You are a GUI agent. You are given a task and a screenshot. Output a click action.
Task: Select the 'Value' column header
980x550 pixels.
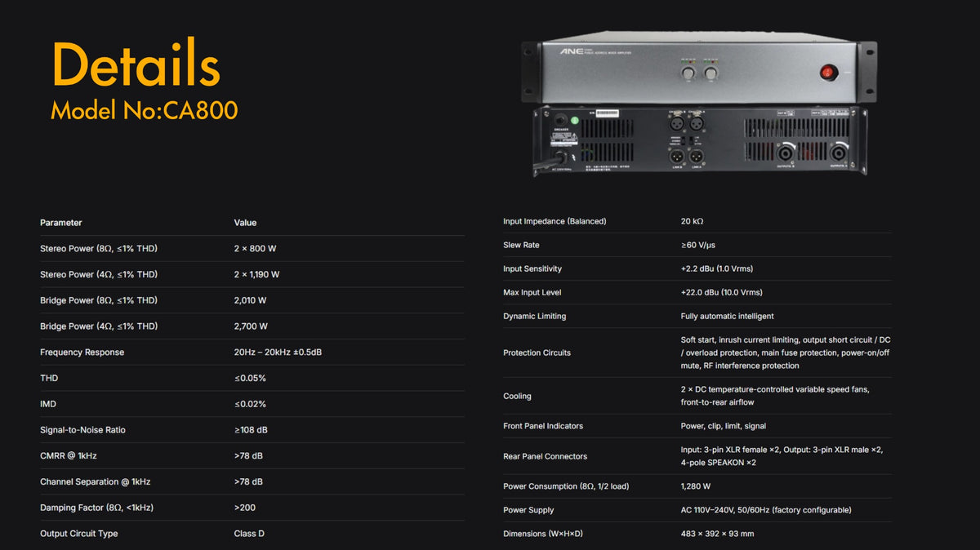coord(245,223)
